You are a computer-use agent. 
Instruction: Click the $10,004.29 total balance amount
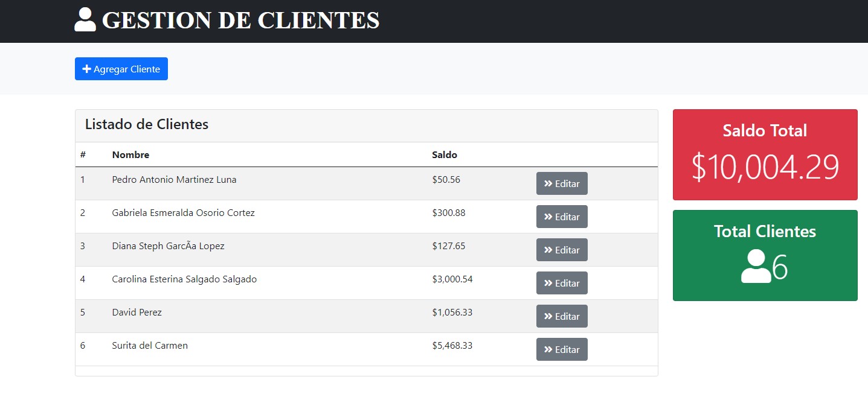[x=765, y=167]
